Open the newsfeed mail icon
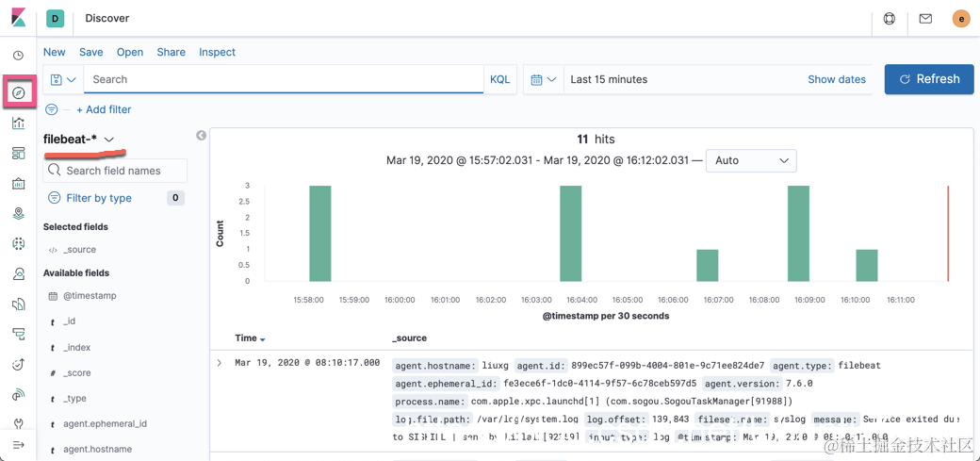The image size is (980, 461). click(925, 19)
